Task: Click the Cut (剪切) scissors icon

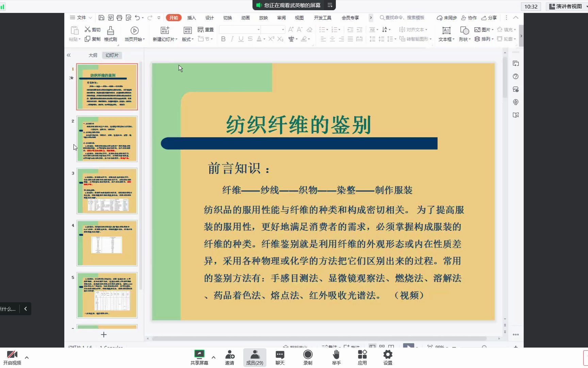Action: (88, 30)
